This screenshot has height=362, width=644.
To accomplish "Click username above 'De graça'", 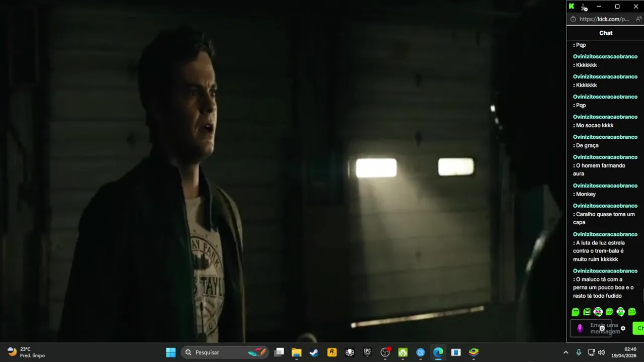I will [x=605, y=137].
